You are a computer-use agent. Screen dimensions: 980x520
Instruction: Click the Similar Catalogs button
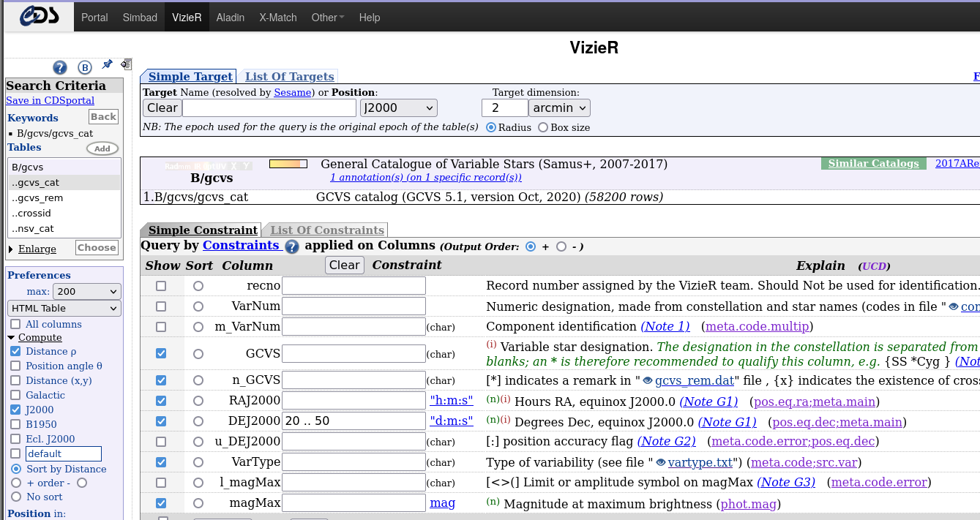tap(873, 164)
